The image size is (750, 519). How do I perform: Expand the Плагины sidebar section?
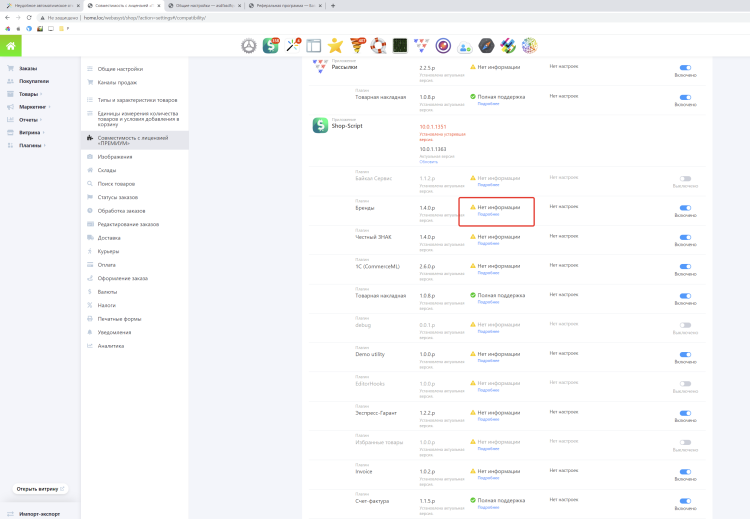point(30,145)
